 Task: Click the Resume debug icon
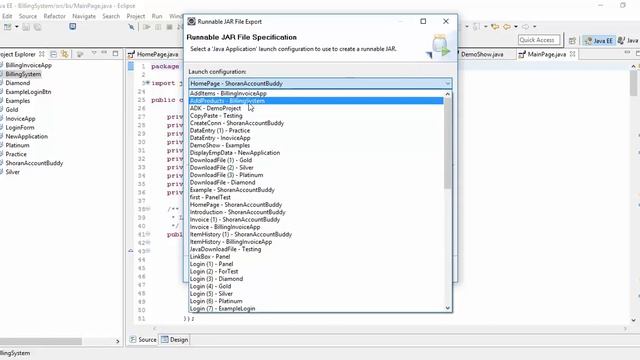point(147,27)
